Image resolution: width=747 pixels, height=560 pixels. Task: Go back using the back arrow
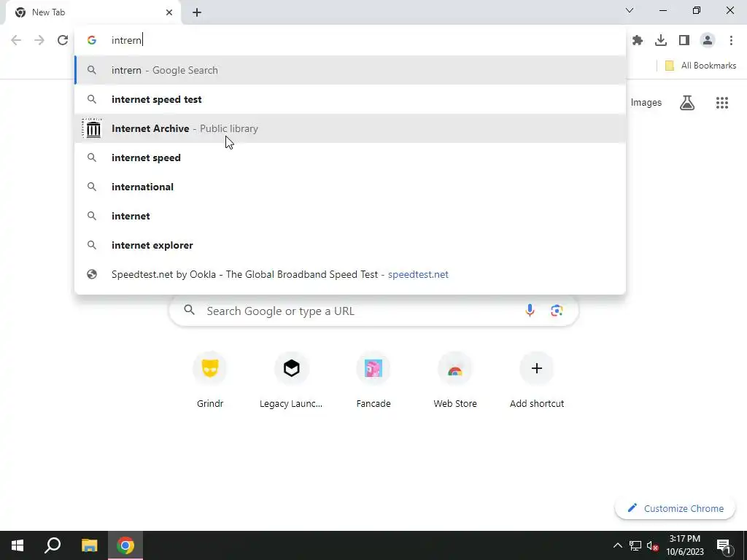pos(16,40)
